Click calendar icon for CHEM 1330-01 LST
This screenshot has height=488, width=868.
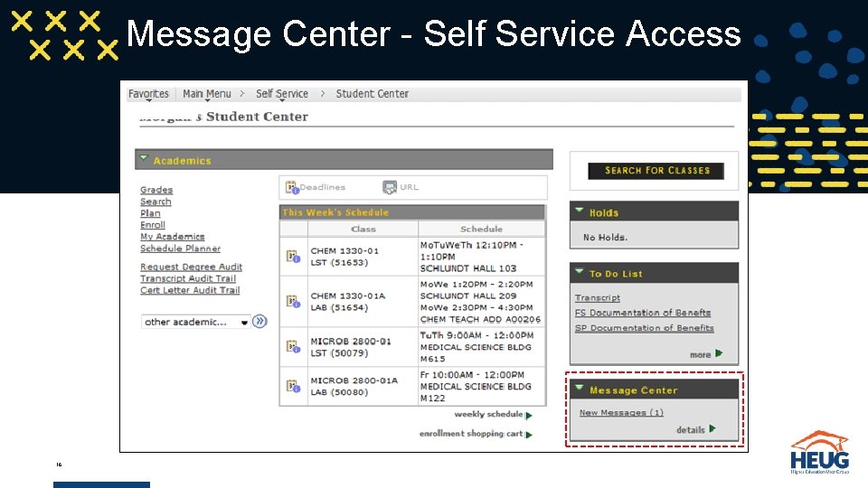(x=293, y=257)
